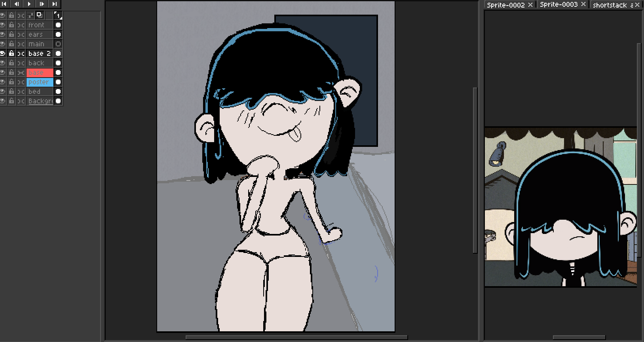Play the animation
This screenshot has height=342, width=644.
(29, 4)
